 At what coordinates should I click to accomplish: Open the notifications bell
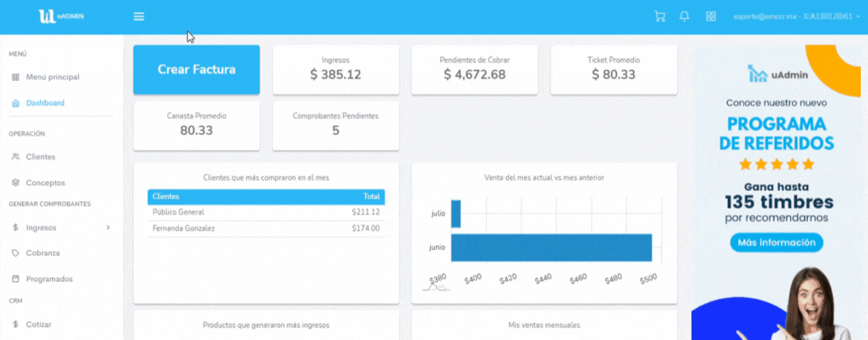(684, 17)
